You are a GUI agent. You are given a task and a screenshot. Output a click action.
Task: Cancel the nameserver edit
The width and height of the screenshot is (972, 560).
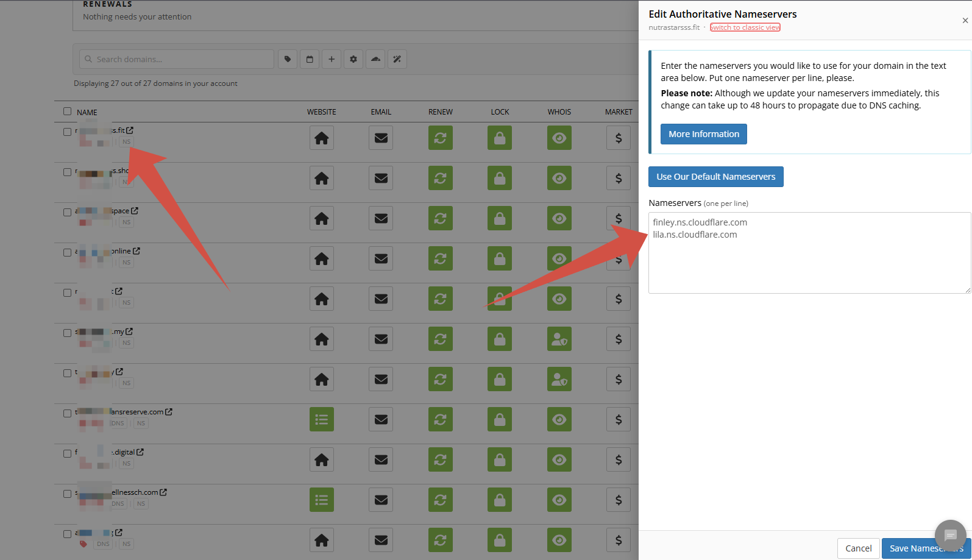click(859, 548)
